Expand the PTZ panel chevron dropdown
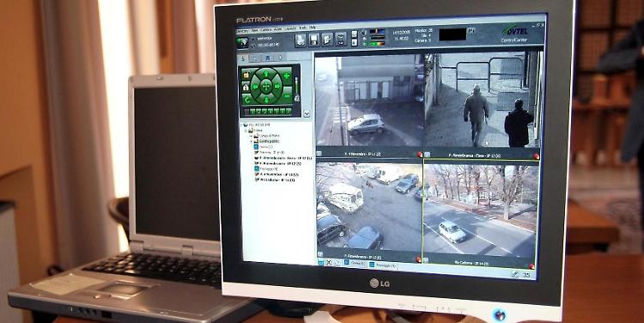The width and height of the screenshot is (644, 323). pos(307,114)
